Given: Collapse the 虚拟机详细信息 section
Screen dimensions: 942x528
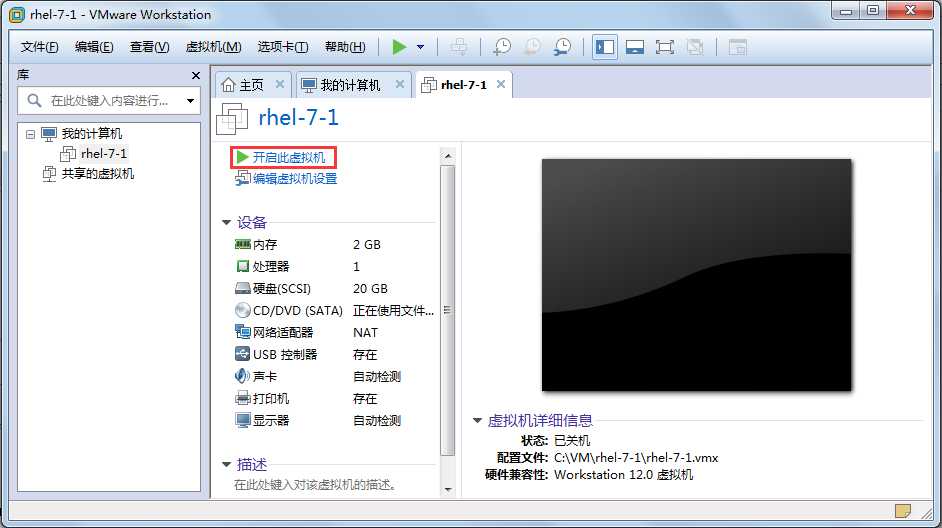Looking at the screenshot, I should pos(477,420).
